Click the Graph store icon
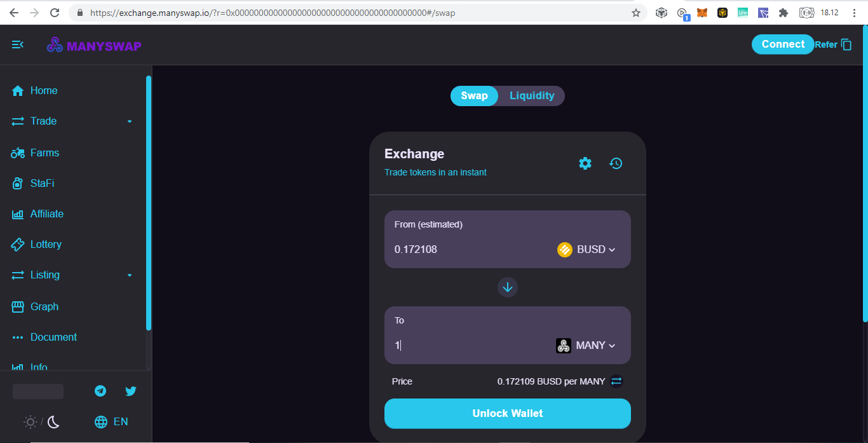868x443 pixels. click(18, 306)
